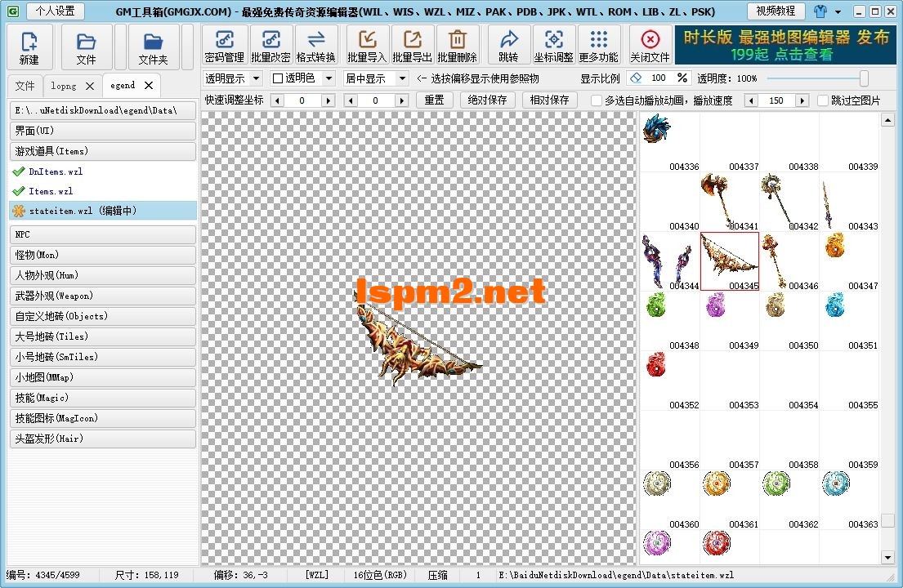This screenshot has height=588, width=903.
Task: Open 密码管理 password management tool
Action: 225,45
